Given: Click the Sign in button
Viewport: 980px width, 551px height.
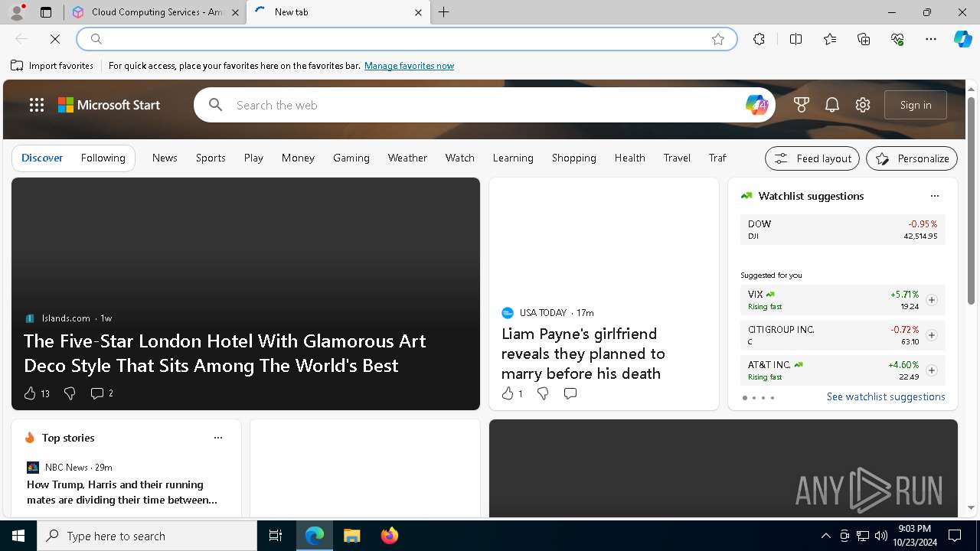Looking at the screenshot, I should [x=916, y=105].
